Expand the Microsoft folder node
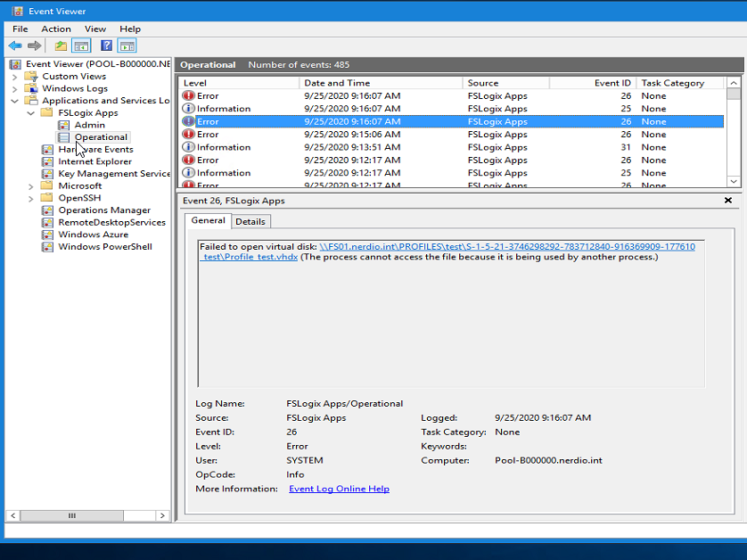Image resolution: width=747 pixels, height=560 pixels. pyautogui.click(x=31, y=186)
